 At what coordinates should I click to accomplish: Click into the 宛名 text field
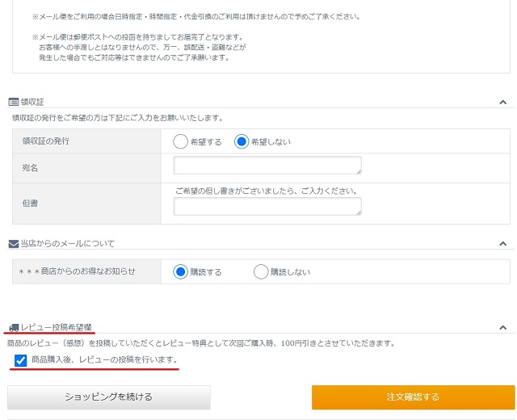pyautogui.click(x=267, y=166)
